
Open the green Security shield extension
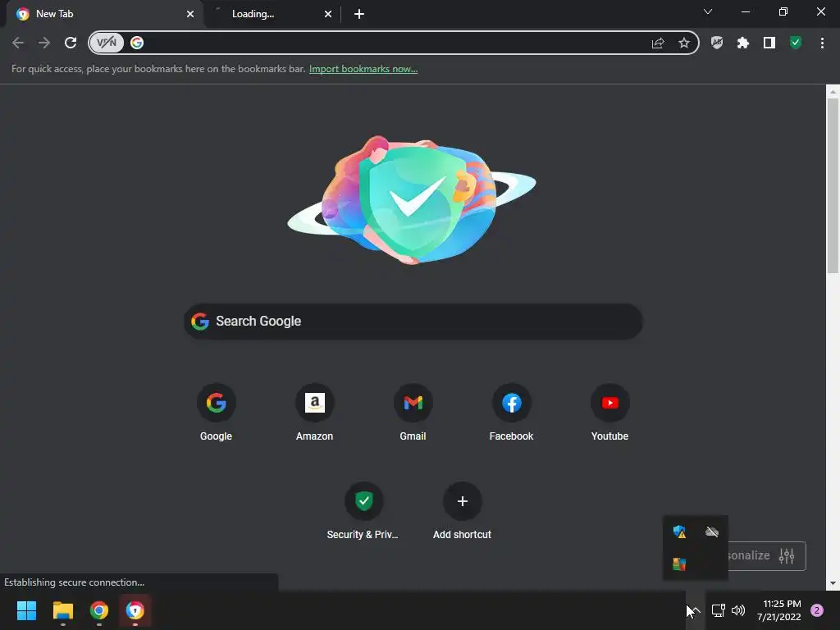796,43
